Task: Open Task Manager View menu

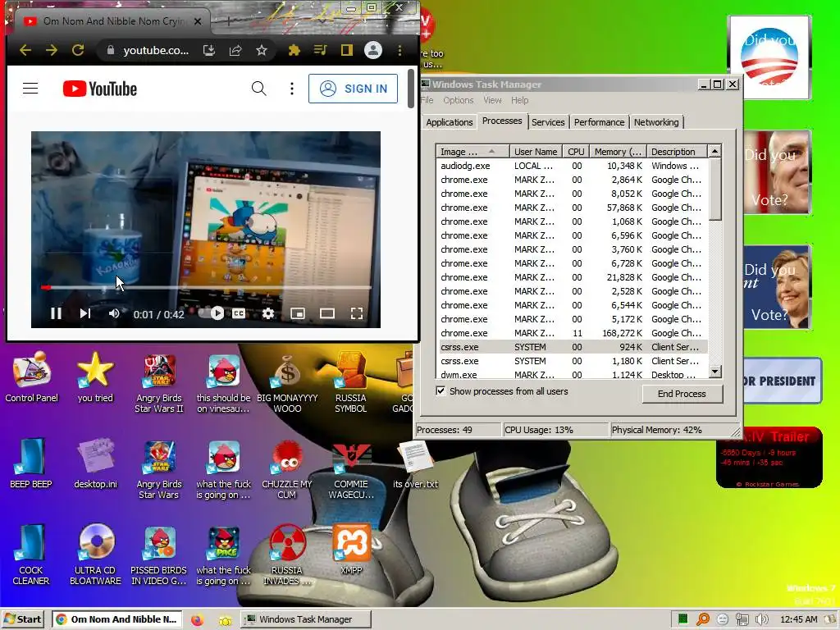Action: [x=492, y=100]
